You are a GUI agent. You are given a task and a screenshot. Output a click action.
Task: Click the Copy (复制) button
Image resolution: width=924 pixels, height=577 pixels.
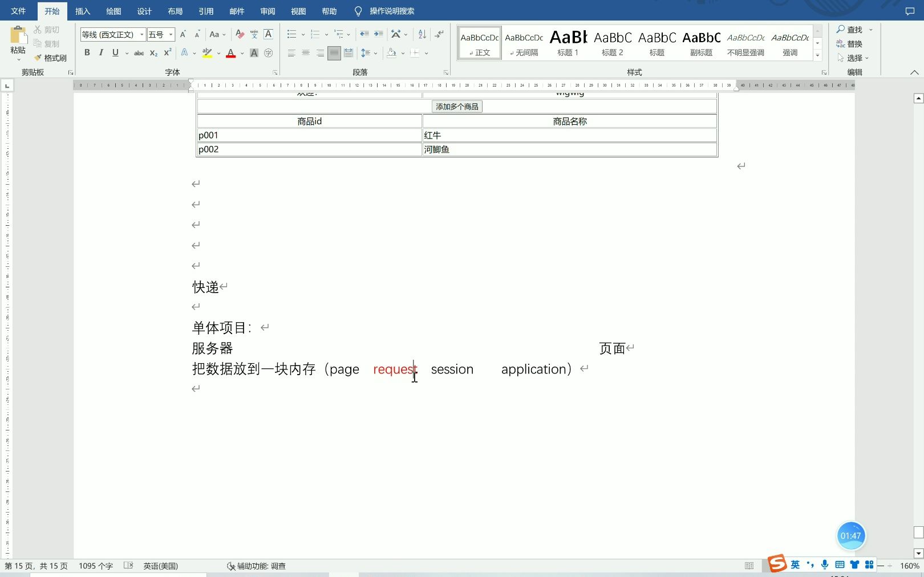point(46,44)
